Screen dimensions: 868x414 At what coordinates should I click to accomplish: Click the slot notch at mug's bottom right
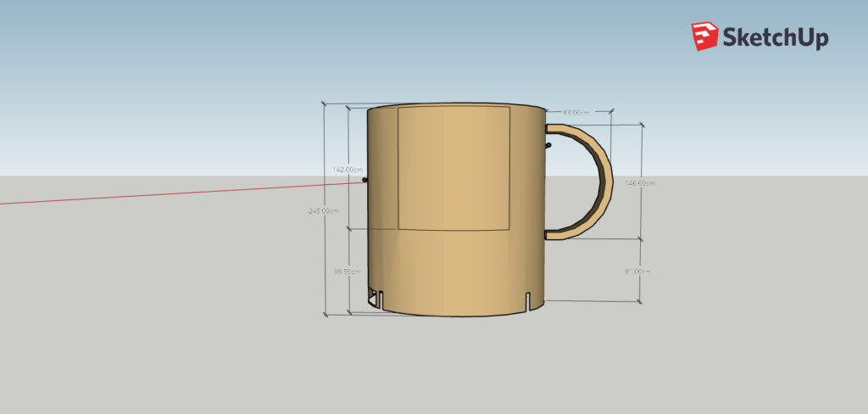click(528, 301)
